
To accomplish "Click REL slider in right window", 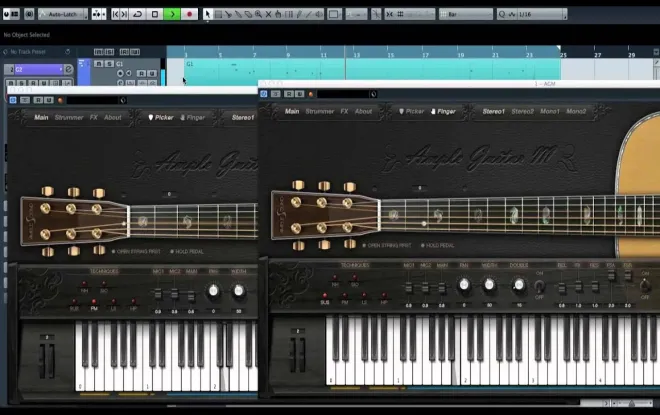I will click(562, 287).
